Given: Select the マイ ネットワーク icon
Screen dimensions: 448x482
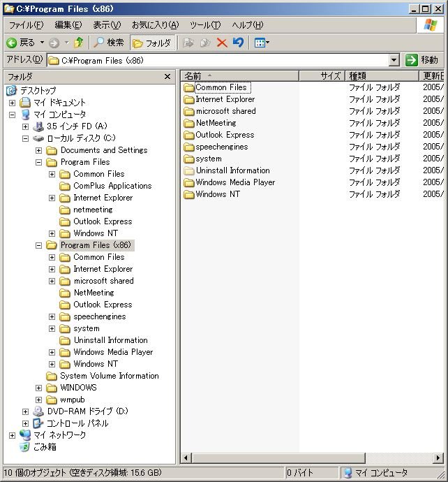Looking at the screenshot, I should 25,435.
